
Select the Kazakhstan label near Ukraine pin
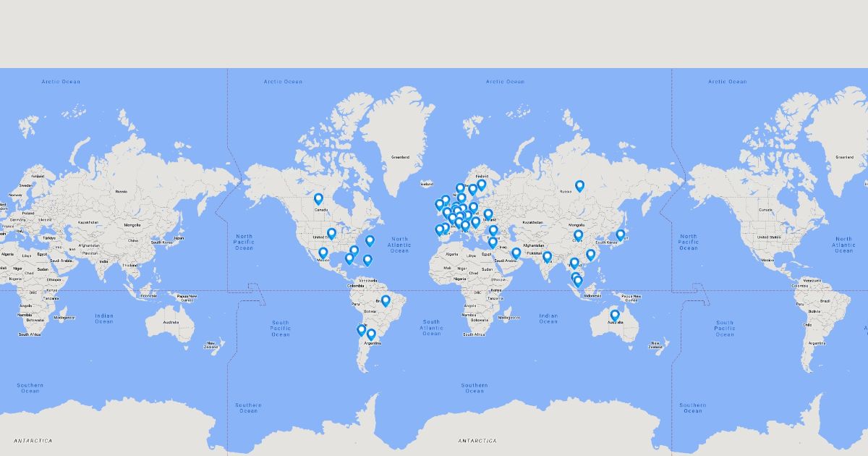click(532, 222)
